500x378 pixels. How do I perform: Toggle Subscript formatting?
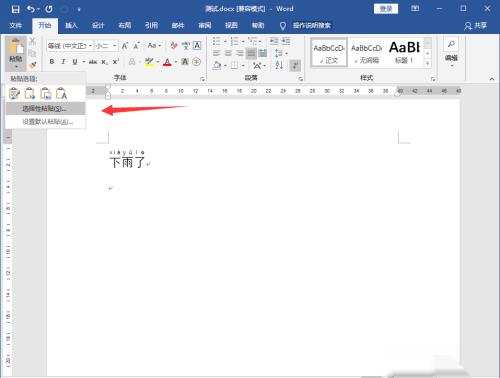click(104, 62)
